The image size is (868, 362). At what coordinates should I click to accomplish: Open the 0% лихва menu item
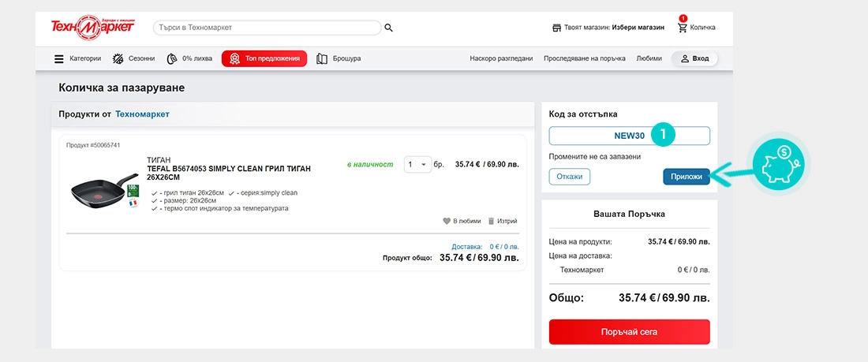(x=189, y=58)
